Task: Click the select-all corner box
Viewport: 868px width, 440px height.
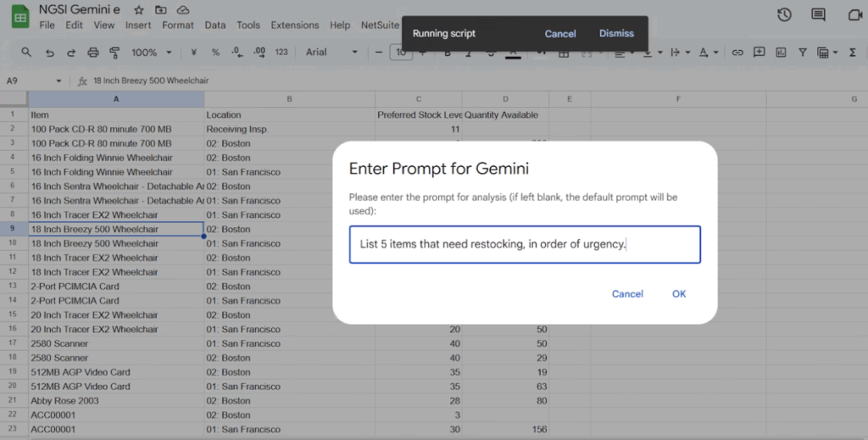Action: click(14, 99)
